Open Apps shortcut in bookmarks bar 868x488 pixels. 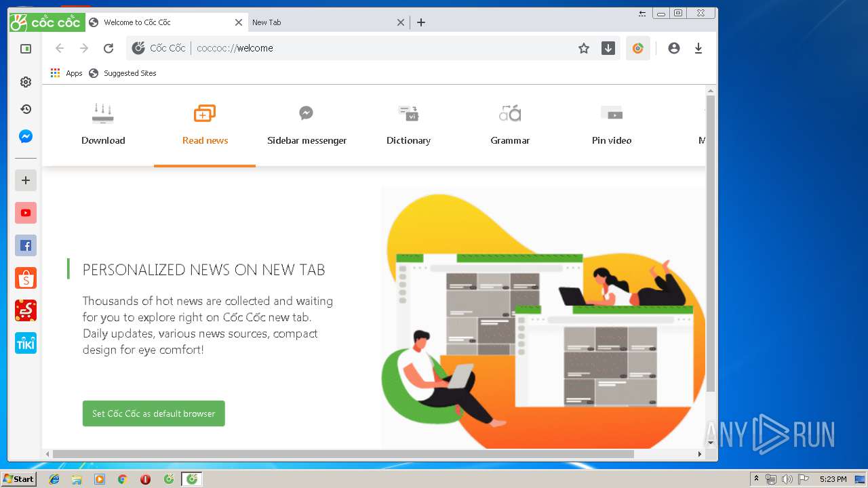[66, 73]
